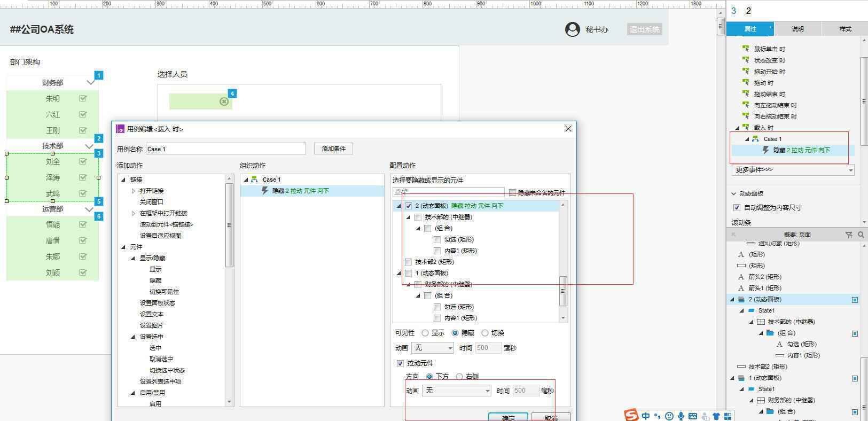Remove the green selected-person tag via its X icon
This screenshot has width=868, height=421.
(224, 102)
